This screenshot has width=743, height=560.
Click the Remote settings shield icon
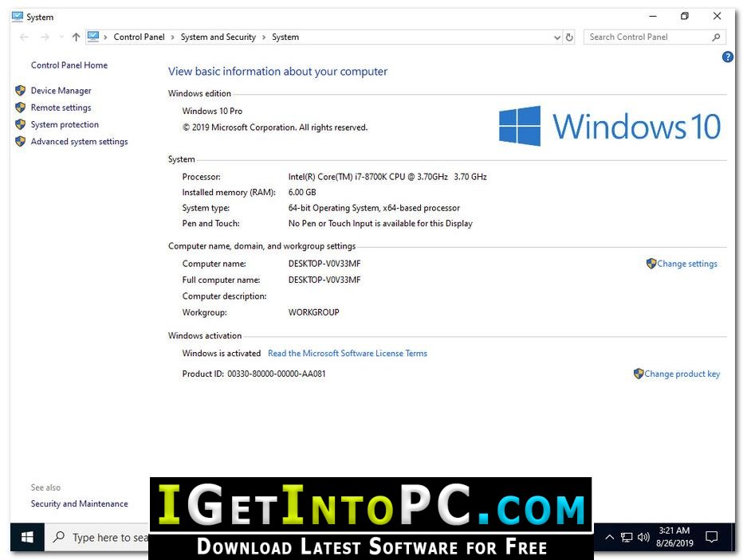(20, 108)
